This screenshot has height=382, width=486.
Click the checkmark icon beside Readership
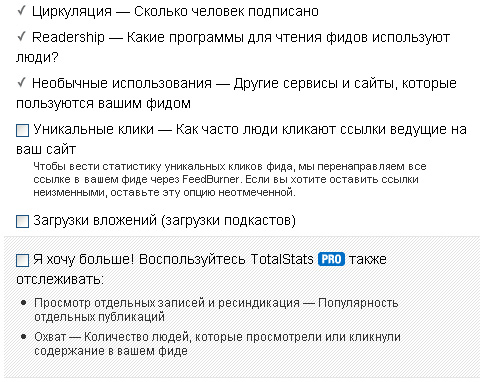(21, 36)
